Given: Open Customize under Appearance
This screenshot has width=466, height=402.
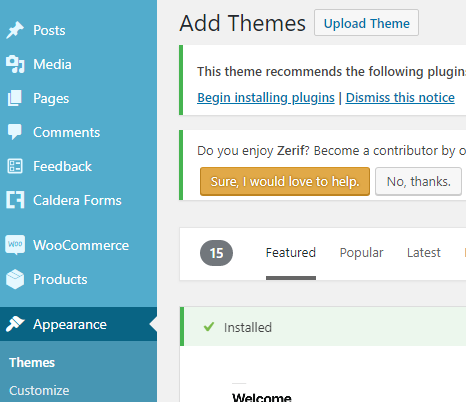Looking at the screenshot, I should click(39, 390).
